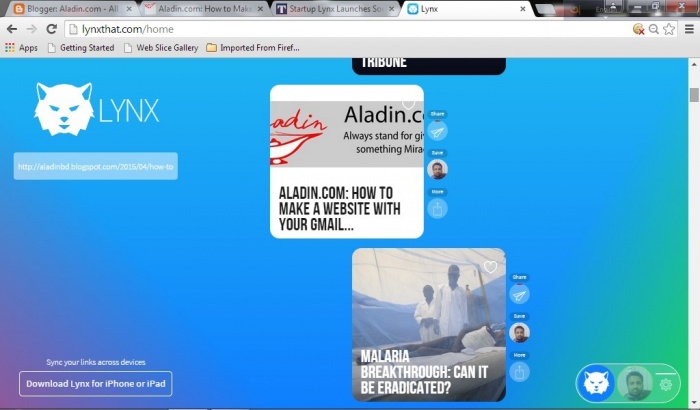Click the link URL input field

click(x=96, y=166)
